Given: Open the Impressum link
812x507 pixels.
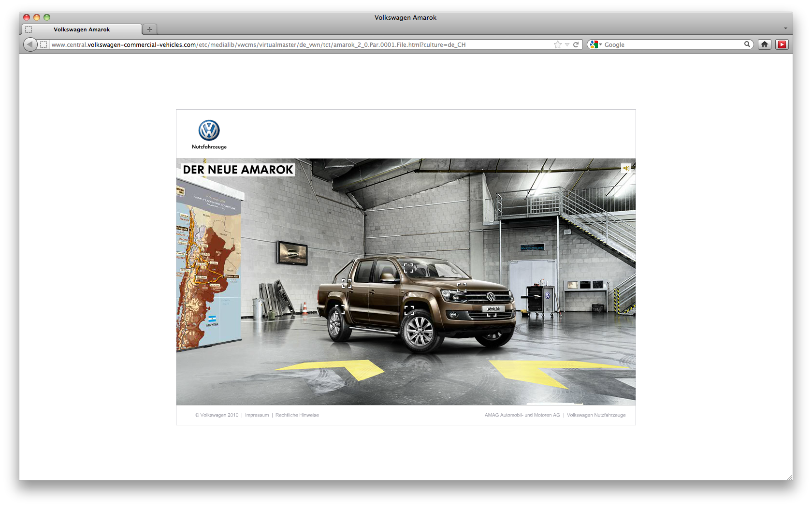Looking at the screenshot, I should 257,415.
